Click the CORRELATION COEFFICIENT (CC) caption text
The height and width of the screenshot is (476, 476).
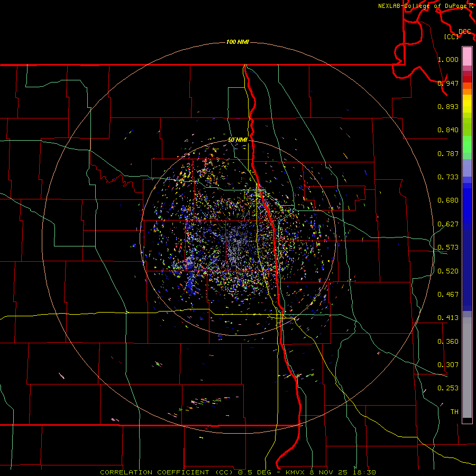[167, 472]
